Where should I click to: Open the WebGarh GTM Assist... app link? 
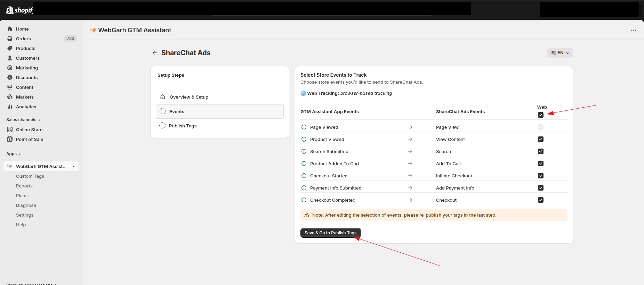[41, 166]
